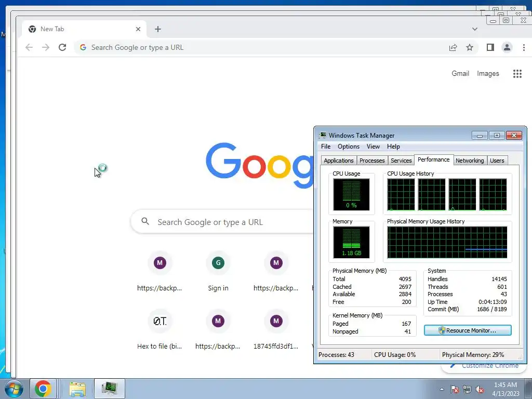The image size is (532, 399).
Task: Bookmark this tab with the star icon
Action: coord(470,47)
